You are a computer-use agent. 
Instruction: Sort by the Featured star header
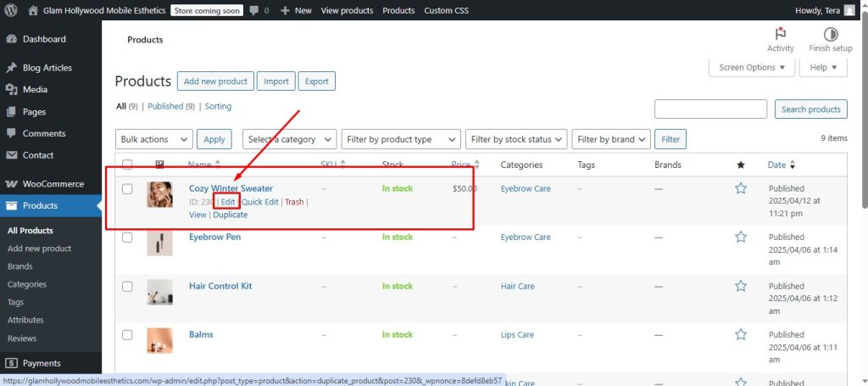(741, 165)
